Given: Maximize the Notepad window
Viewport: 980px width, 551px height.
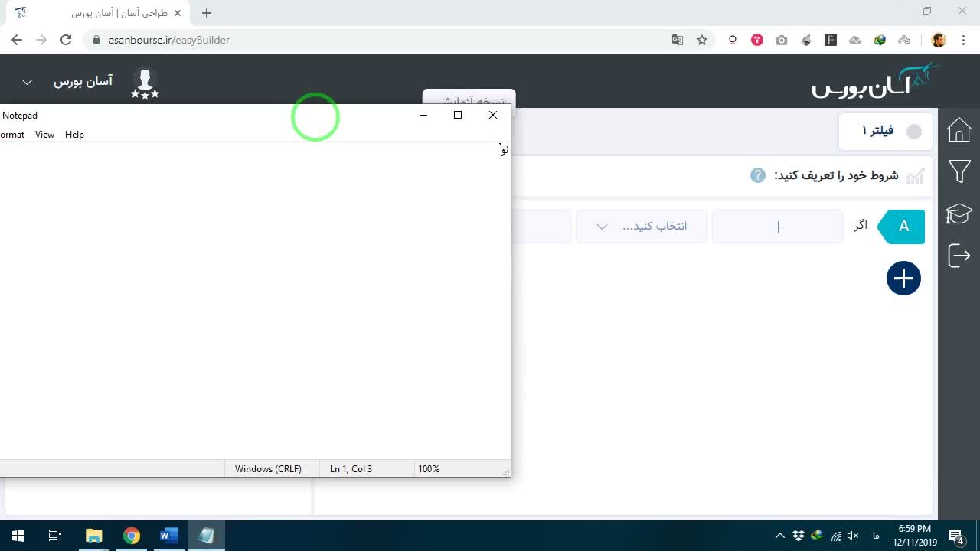Looking at the screenshot, I should tap(458, 115).
